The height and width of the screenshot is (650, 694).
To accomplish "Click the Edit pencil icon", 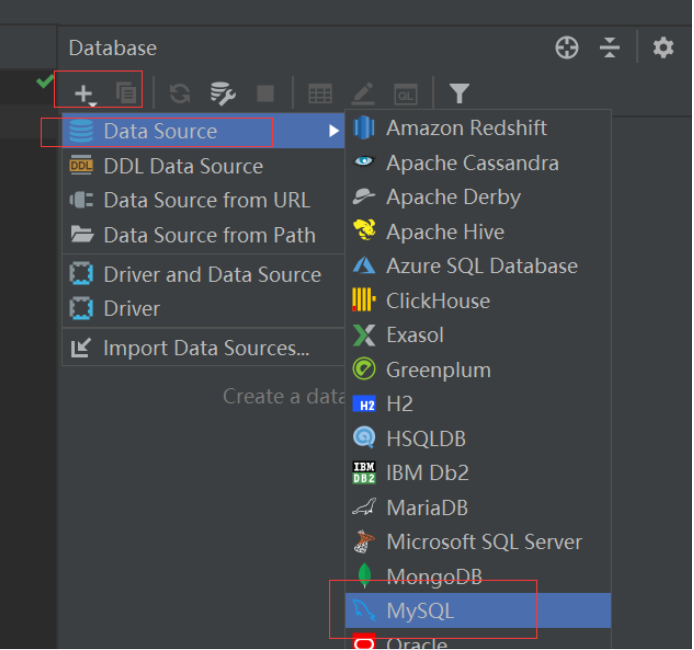I will tap(363, 93).
